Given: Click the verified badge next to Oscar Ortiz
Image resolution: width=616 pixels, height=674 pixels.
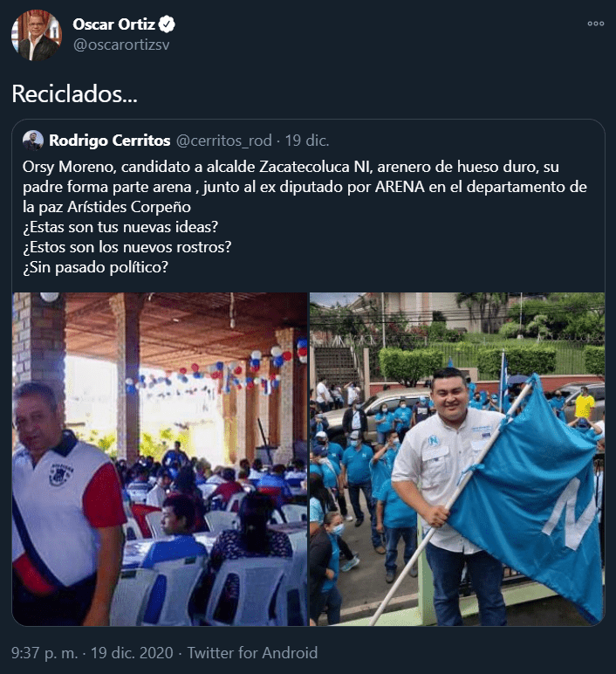Looking at the screenshot, I should click(167, 24).
